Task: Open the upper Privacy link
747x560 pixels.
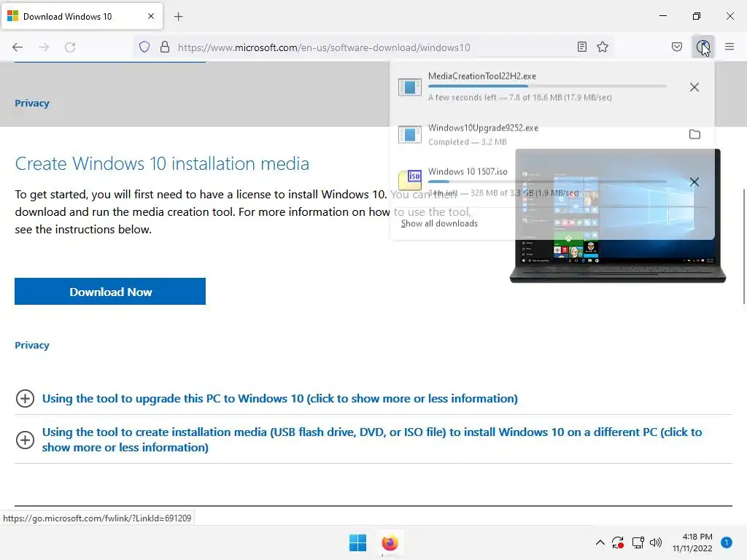Action: pyautogui.click(x=32, y=103)
